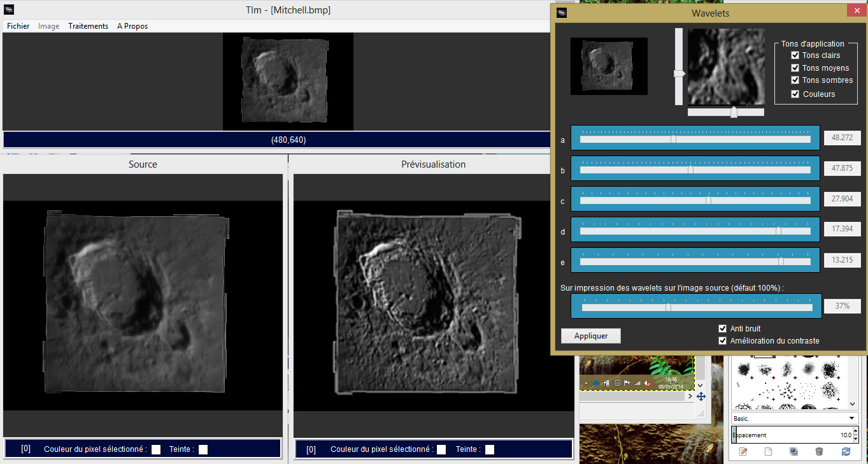Toggle Amélioration du contraste
Screen dimensions: 868x464
pos(722,340)
